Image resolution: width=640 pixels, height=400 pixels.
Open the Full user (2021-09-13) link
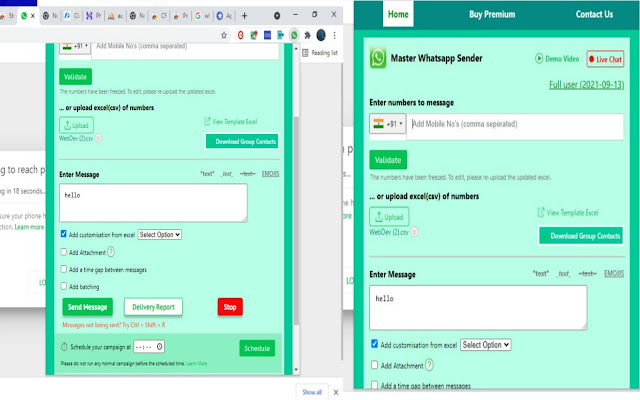586,84
